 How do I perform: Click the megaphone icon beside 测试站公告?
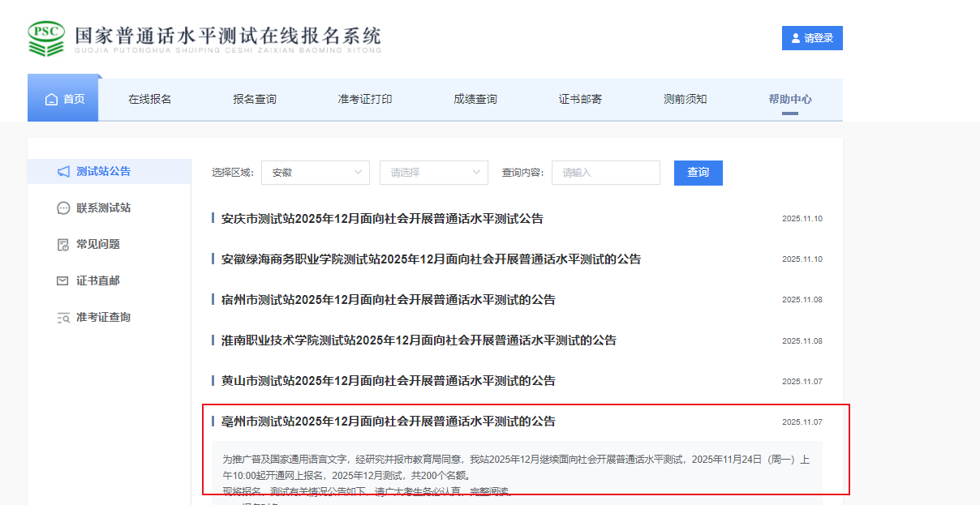coord(63,172)
